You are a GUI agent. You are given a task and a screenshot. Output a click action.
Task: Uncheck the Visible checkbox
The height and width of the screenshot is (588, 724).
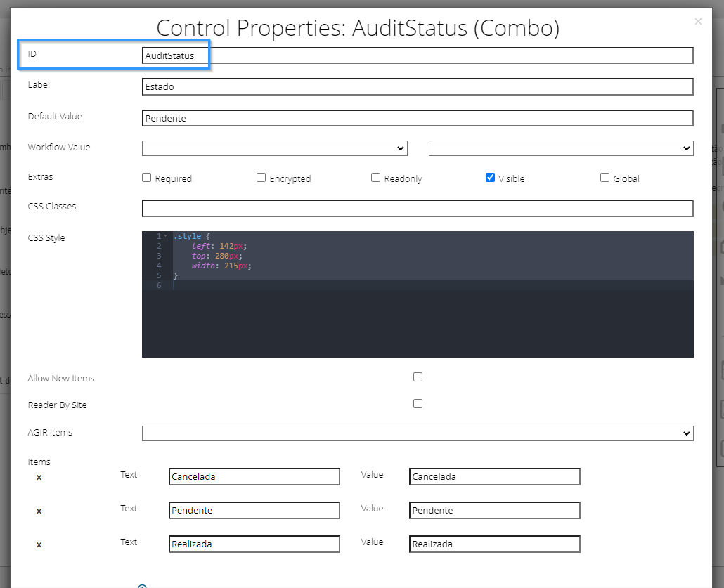(490, 178)
